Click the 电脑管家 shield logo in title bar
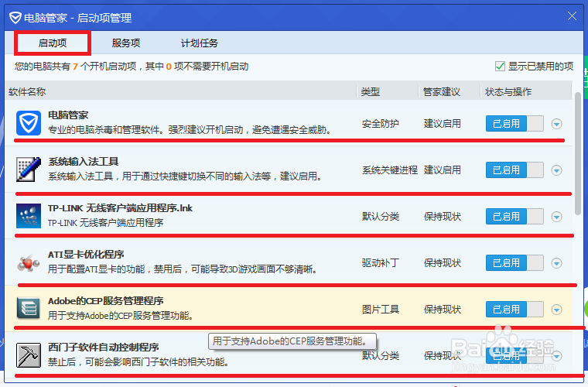The width and height of the screenshot is (588, 387). point(15,18)
